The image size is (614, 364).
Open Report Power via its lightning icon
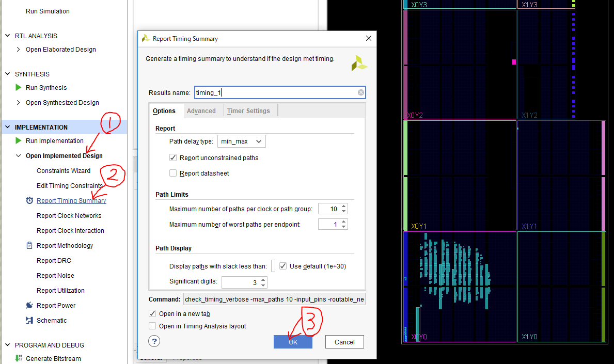(30, 305)
